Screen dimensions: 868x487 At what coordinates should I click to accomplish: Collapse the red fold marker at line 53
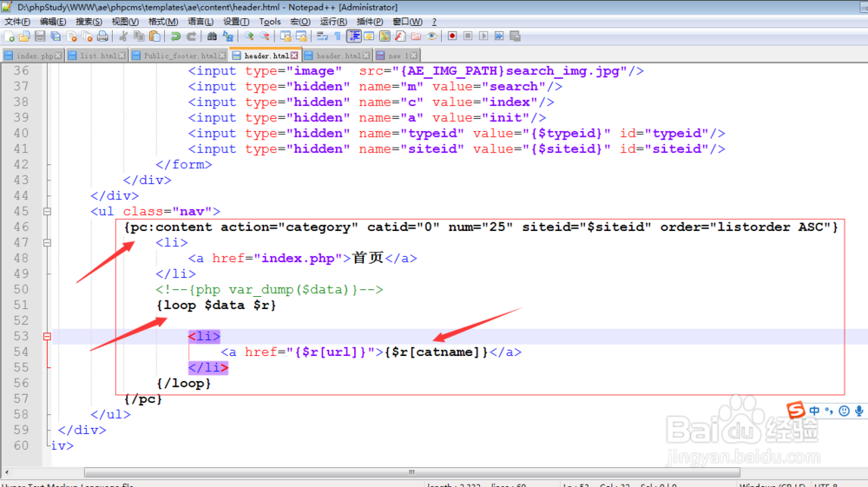pos(47,337)
